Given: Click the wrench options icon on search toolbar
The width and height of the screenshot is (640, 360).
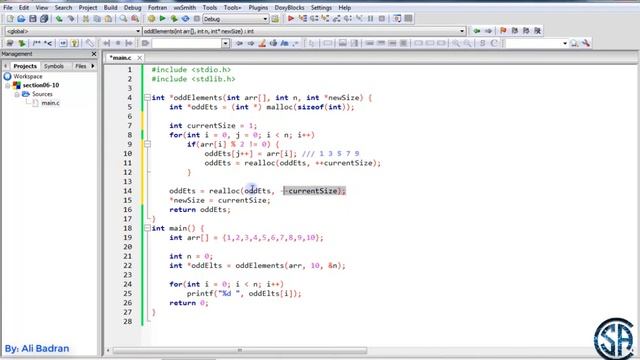Looking at the screenshot, I should (x=586, y=43).
